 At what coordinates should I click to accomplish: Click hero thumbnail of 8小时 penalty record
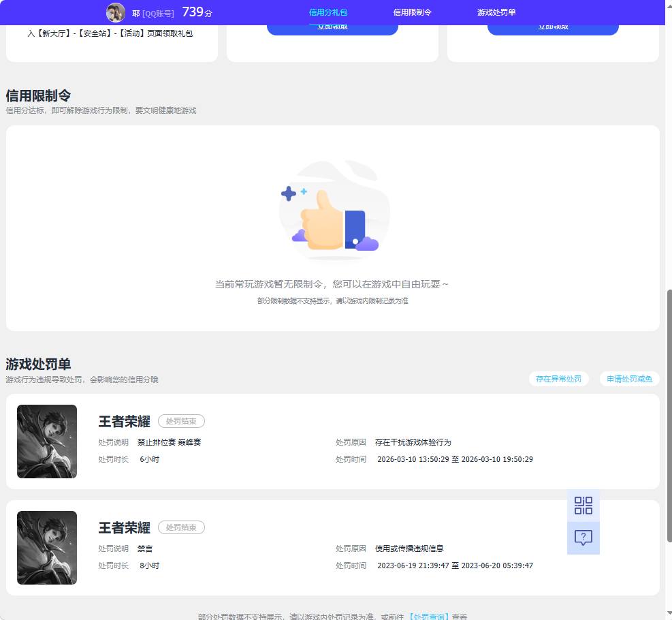point(47,548)
